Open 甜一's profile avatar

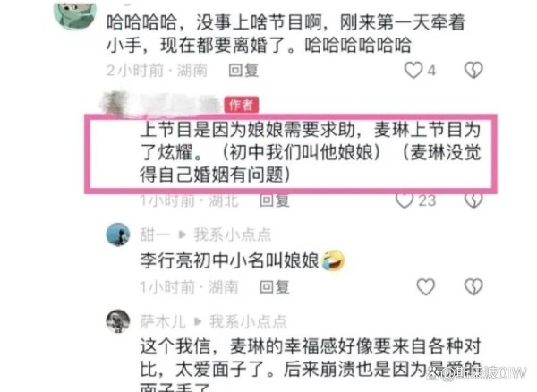[x=118, y=234]
